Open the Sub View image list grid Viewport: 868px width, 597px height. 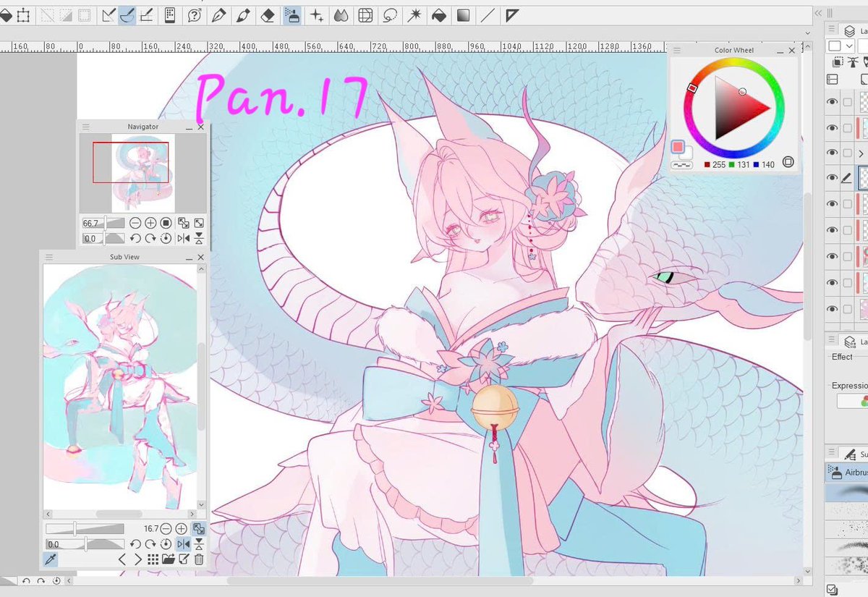point(153,559)
